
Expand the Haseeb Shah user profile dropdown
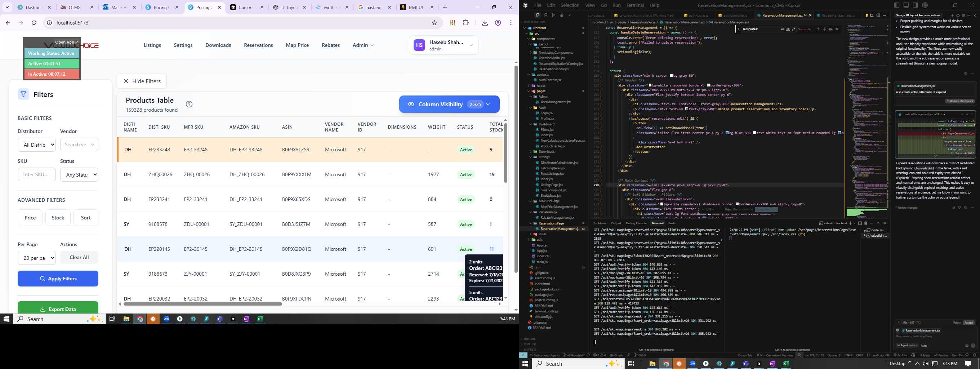click(444, 45)
